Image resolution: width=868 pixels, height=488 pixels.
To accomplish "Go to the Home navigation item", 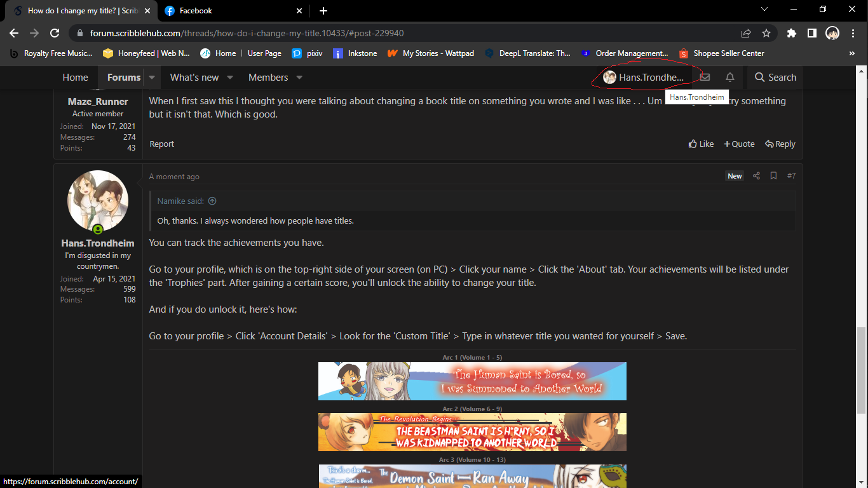I will click(75, 77).
